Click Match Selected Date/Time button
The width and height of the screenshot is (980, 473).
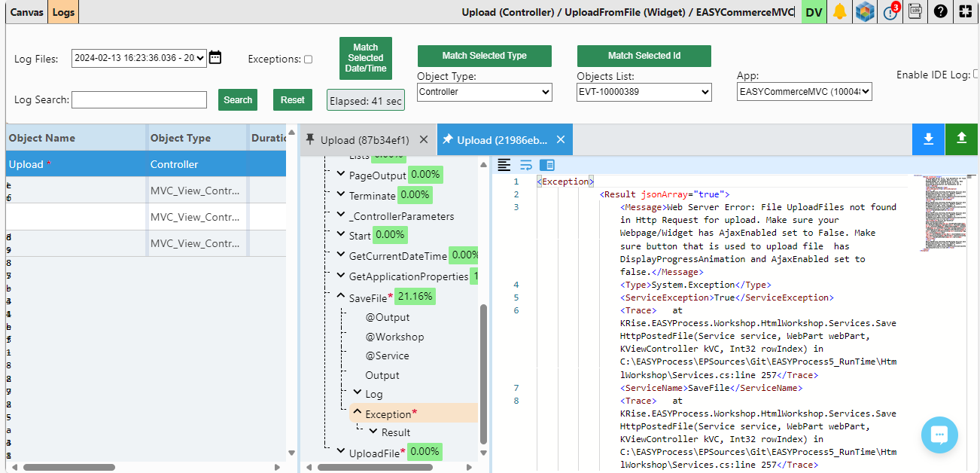tap(366, 58)
